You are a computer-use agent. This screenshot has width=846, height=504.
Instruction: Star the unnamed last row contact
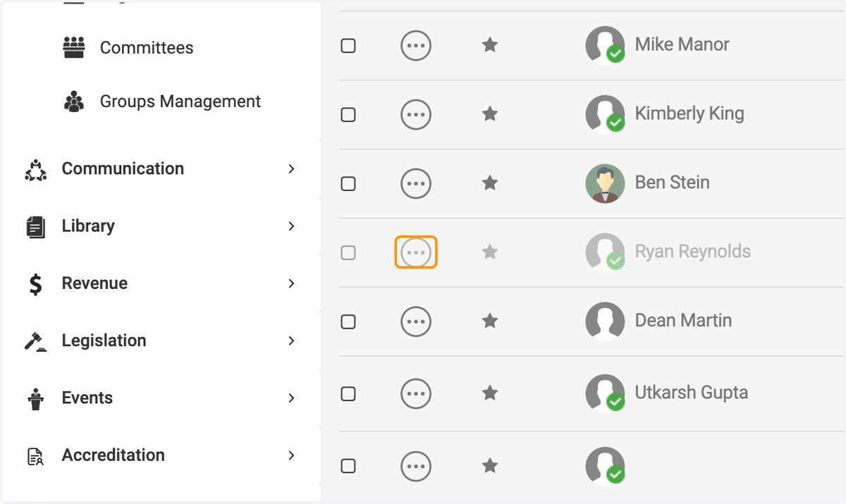(x=490, y=465)
